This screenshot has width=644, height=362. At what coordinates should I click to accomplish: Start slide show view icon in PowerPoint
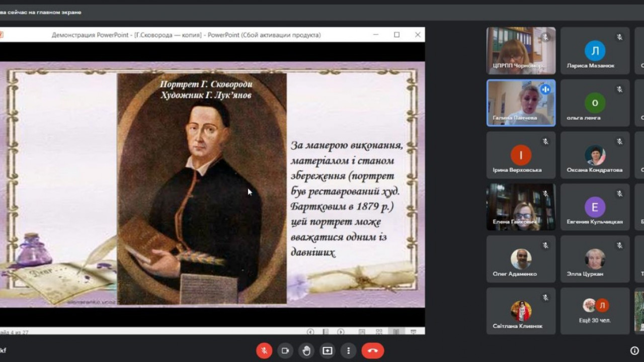pyautogui.click(x=413, y=332)
